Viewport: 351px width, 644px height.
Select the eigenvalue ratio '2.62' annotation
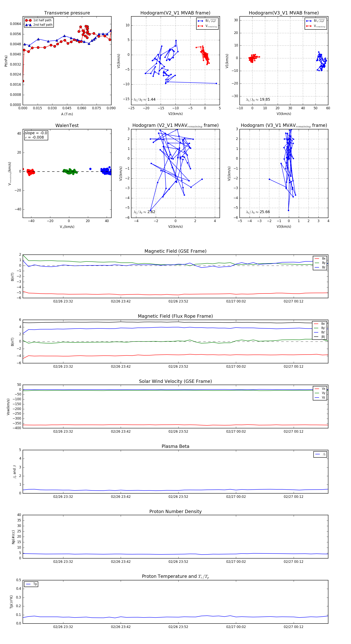pos(145,212)
